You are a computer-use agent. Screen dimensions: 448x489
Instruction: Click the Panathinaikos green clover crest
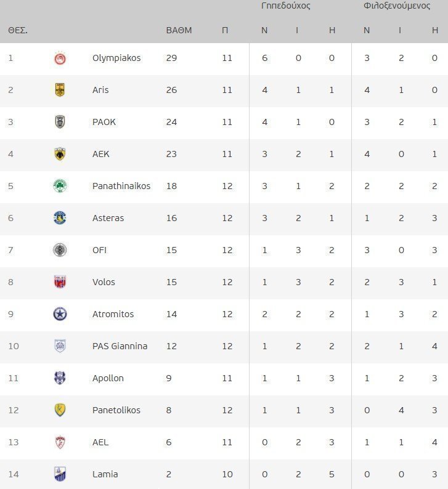pos(60,186)
